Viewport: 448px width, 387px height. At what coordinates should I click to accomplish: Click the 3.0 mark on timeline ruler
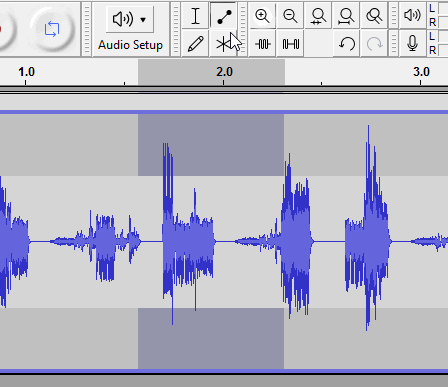(421, 72)
